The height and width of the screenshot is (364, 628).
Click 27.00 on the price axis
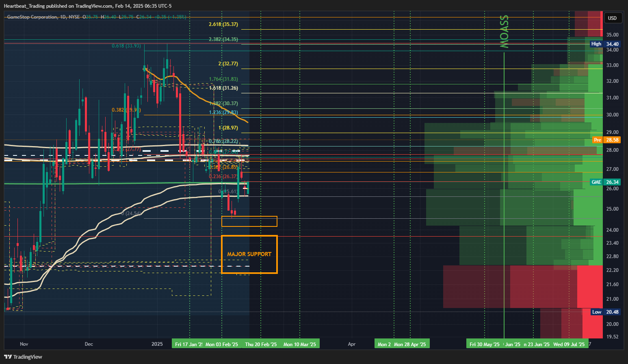612,169
